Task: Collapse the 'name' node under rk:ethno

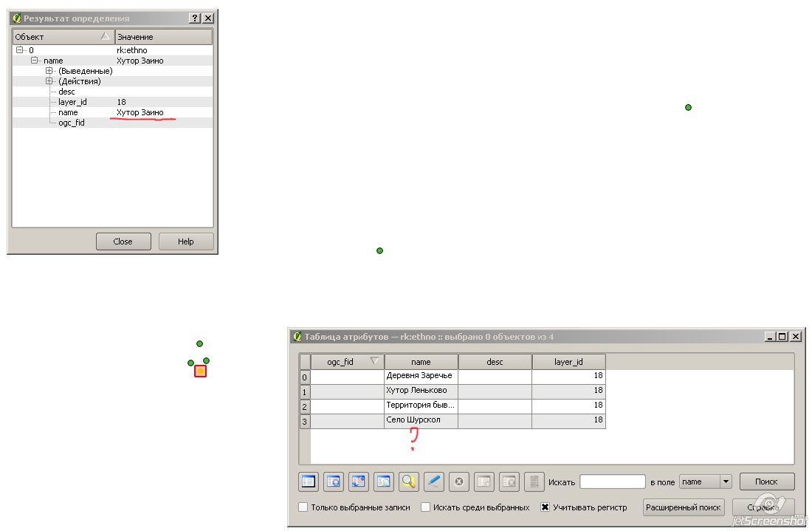Action: click(34, 61)
